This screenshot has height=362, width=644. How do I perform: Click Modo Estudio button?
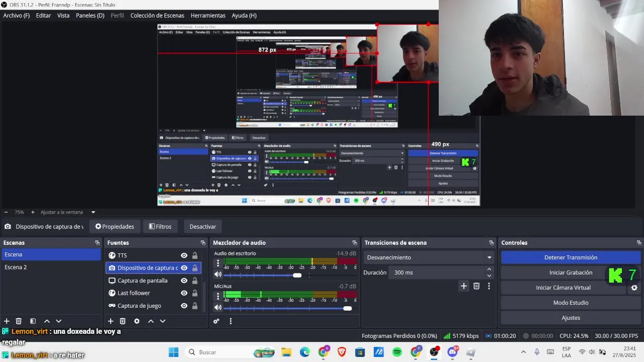click(x=571, y=303)
